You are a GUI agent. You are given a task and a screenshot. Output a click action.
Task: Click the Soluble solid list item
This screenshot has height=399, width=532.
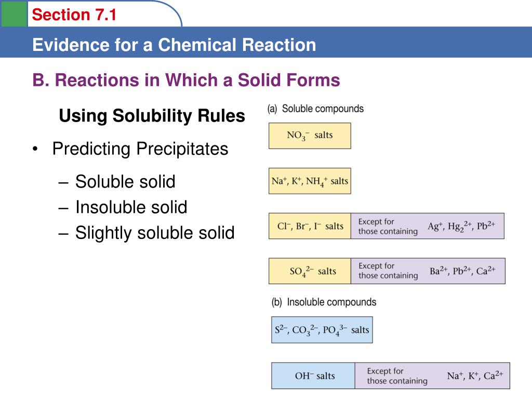point(125,181)
